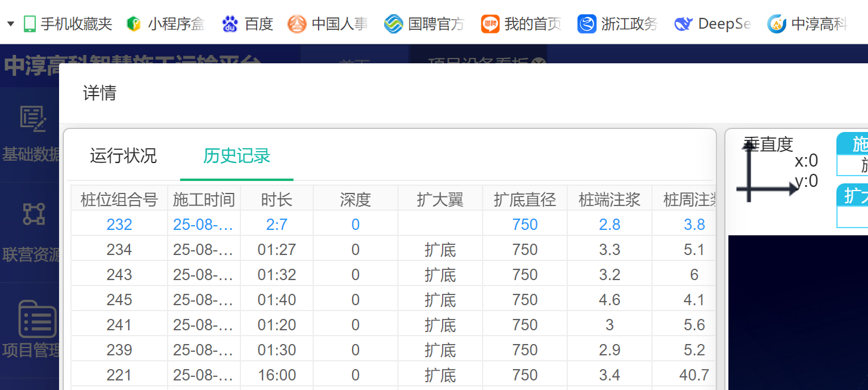Click the 中国人事 bookmark icon

(x=297, y=24)
